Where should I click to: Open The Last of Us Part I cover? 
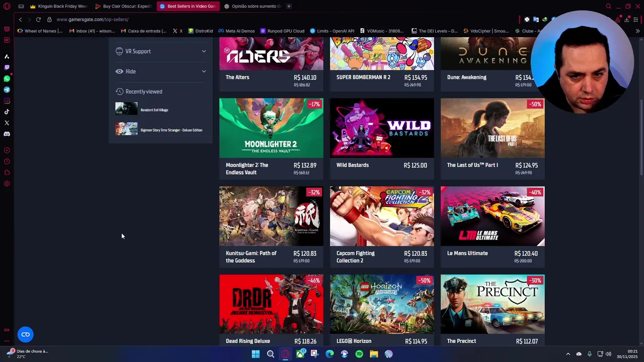[x=493, y=128]
